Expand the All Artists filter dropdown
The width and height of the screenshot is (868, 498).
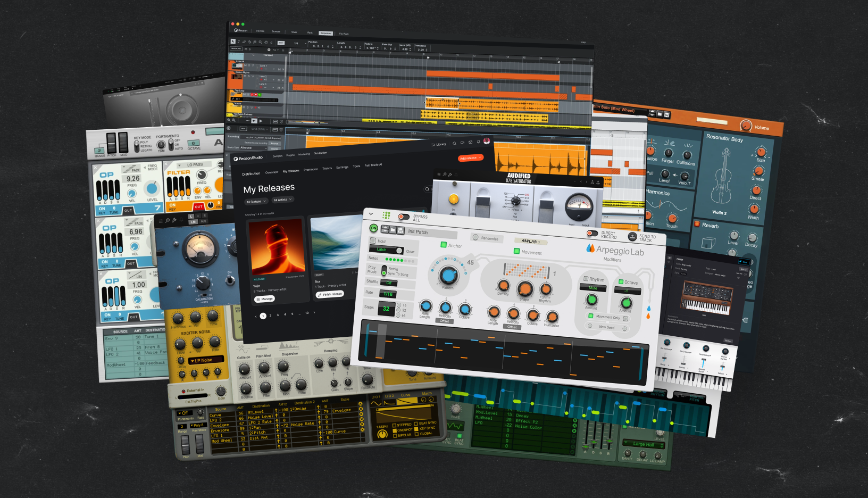point(282,200)
